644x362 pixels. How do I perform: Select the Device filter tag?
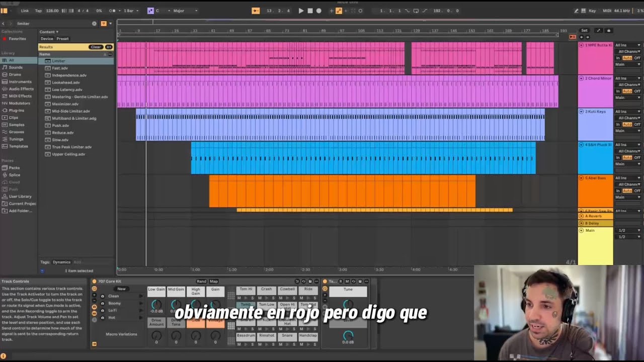point(47,39)
